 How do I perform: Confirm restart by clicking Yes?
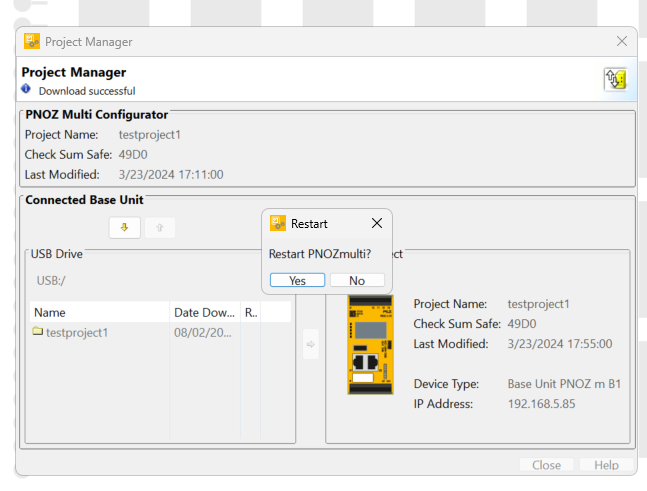(x=297, y=280)
